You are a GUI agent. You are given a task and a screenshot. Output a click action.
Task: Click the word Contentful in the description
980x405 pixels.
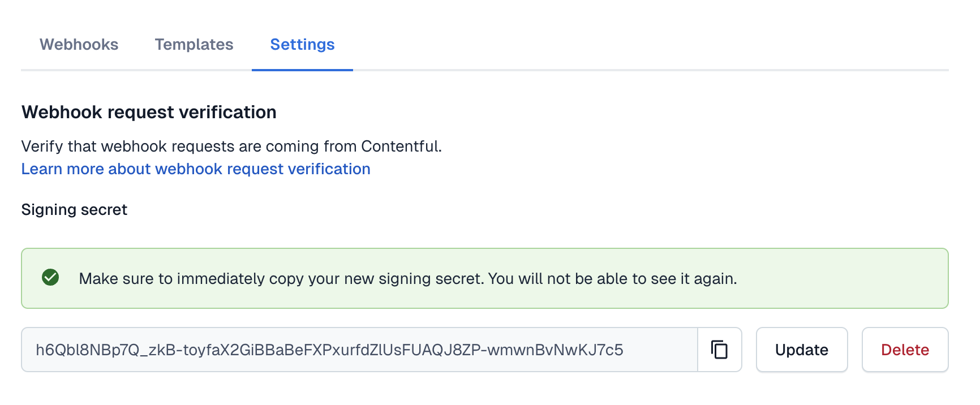(401, 146)
